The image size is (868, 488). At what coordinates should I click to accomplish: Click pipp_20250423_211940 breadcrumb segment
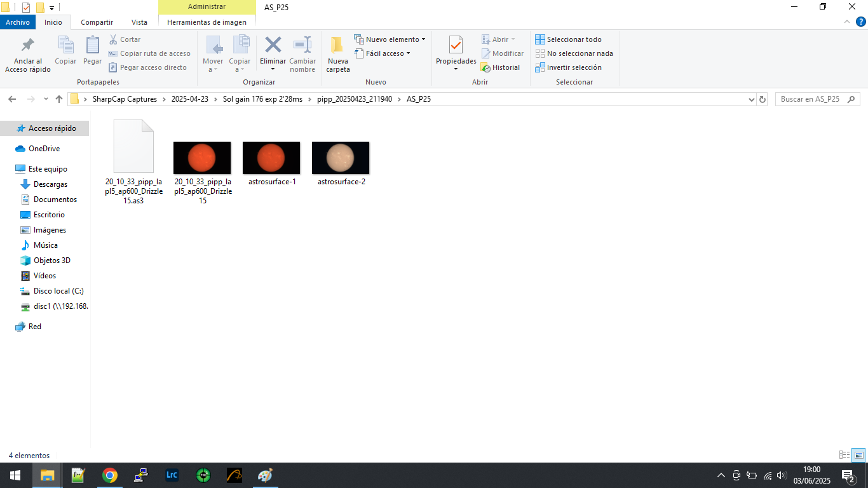[x=355, y=99]
